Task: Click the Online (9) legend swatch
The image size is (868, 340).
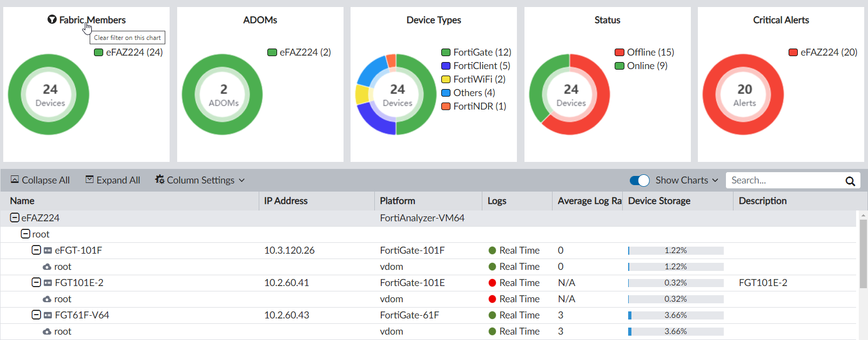Action: (x=620, y=66)
